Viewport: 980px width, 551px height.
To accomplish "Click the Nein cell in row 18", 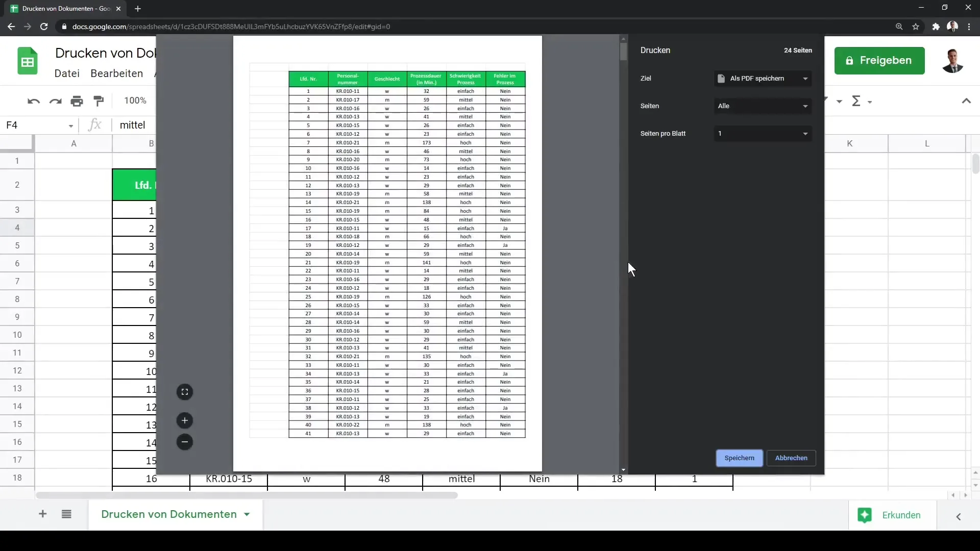I will pos(539,479).
